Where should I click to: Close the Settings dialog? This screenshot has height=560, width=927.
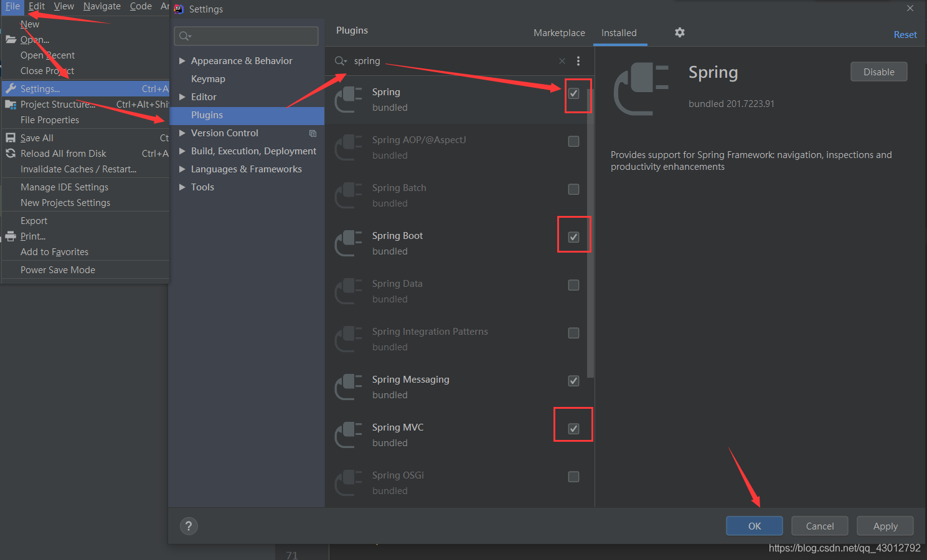point(910,8)
